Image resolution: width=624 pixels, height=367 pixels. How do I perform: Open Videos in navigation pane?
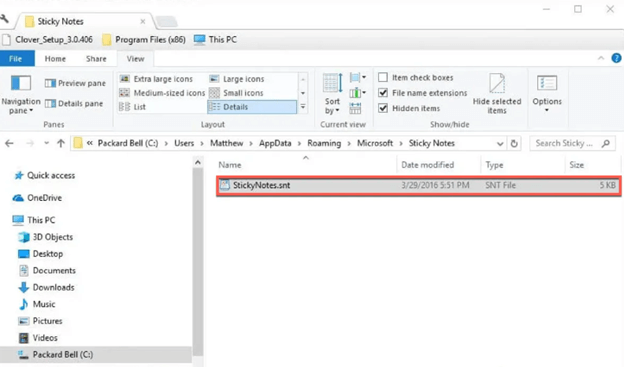click(38, 338)
